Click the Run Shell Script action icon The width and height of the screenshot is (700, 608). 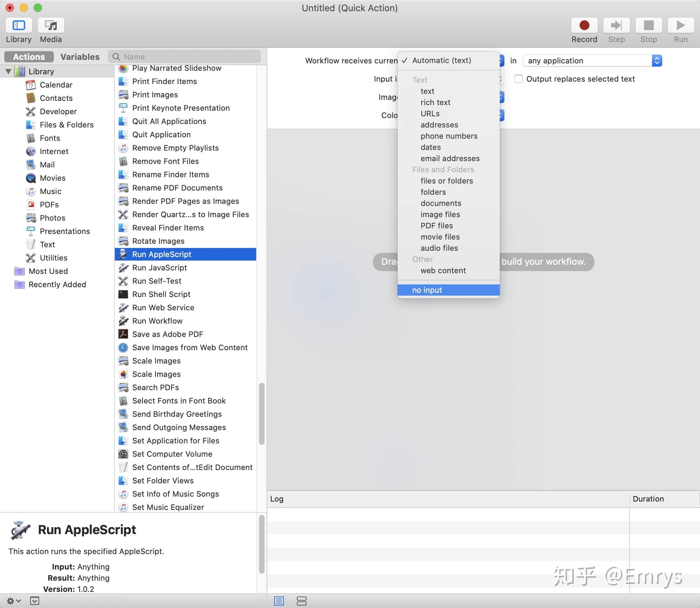coord(123,294)
